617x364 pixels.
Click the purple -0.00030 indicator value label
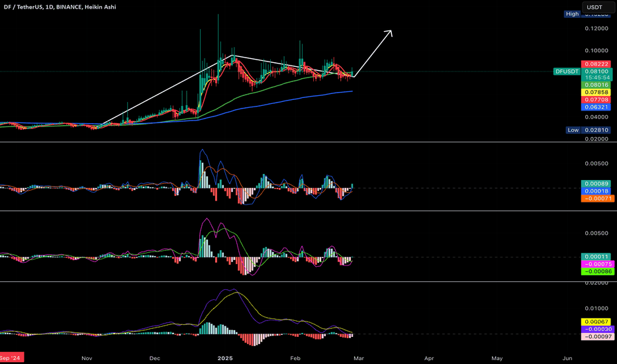[597, 330]
